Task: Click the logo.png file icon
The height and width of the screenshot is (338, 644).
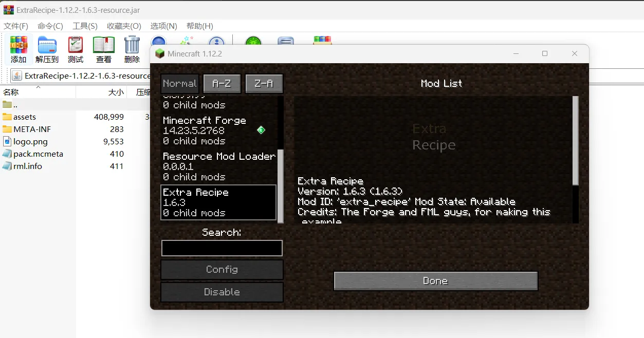Action: (x=7, y=141)
